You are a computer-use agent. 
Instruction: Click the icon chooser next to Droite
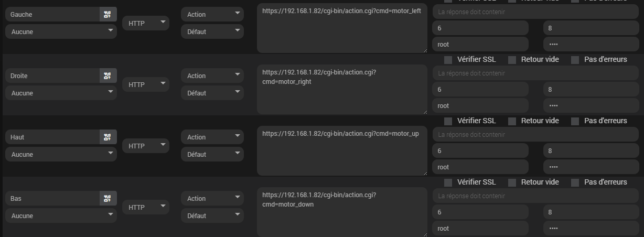(108, 76)
